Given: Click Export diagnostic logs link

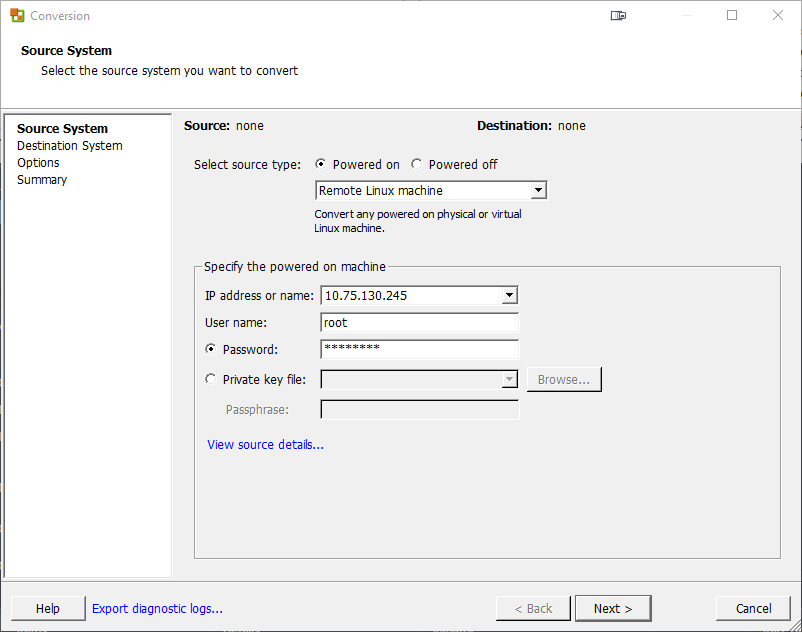Looking at the screenshot, I should coord(157,608).
